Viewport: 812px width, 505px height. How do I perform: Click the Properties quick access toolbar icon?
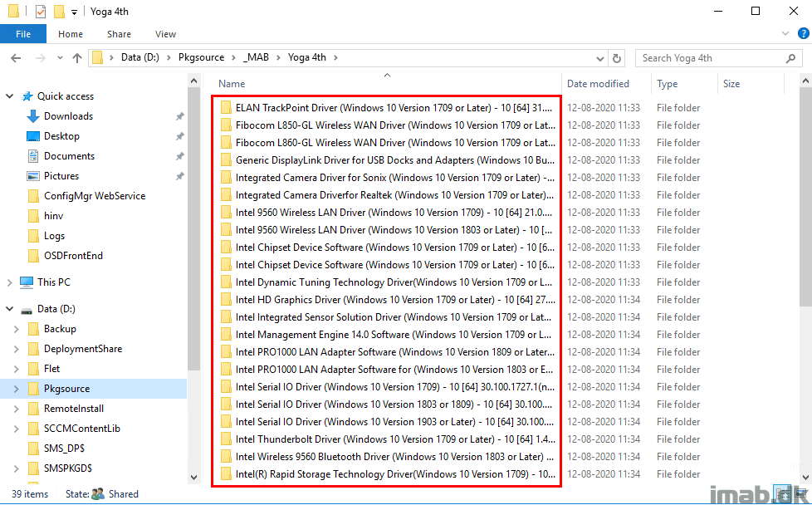41,12
